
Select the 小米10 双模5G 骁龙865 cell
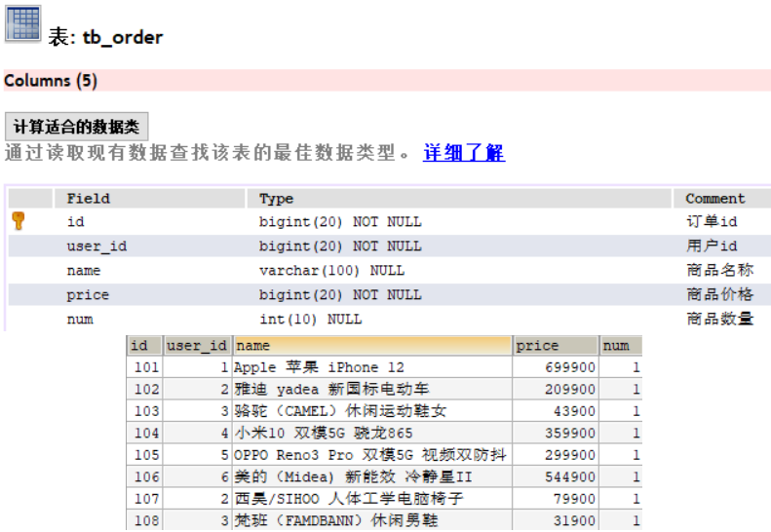point(372,433)
